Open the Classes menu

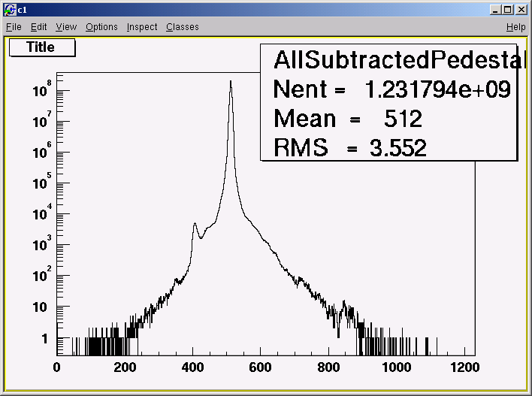(182, 27)
